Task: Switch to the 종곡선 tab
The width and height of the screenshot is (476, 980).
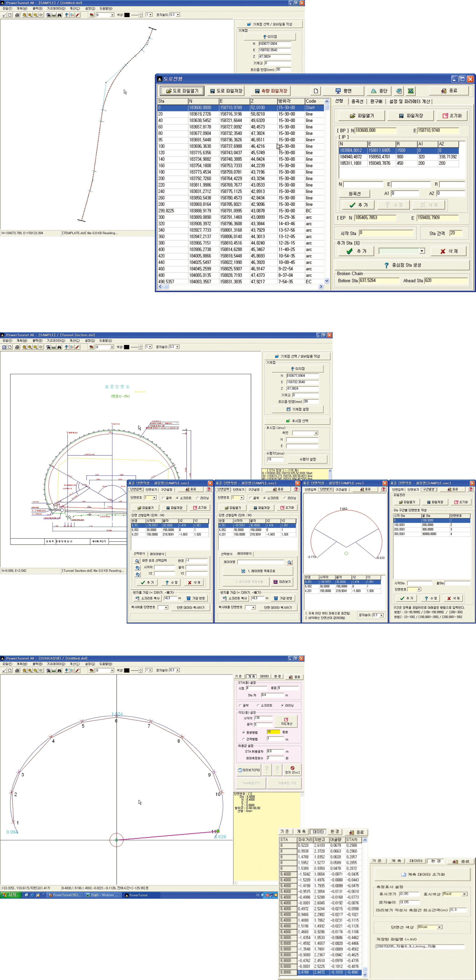Action: tap(357, 102)
